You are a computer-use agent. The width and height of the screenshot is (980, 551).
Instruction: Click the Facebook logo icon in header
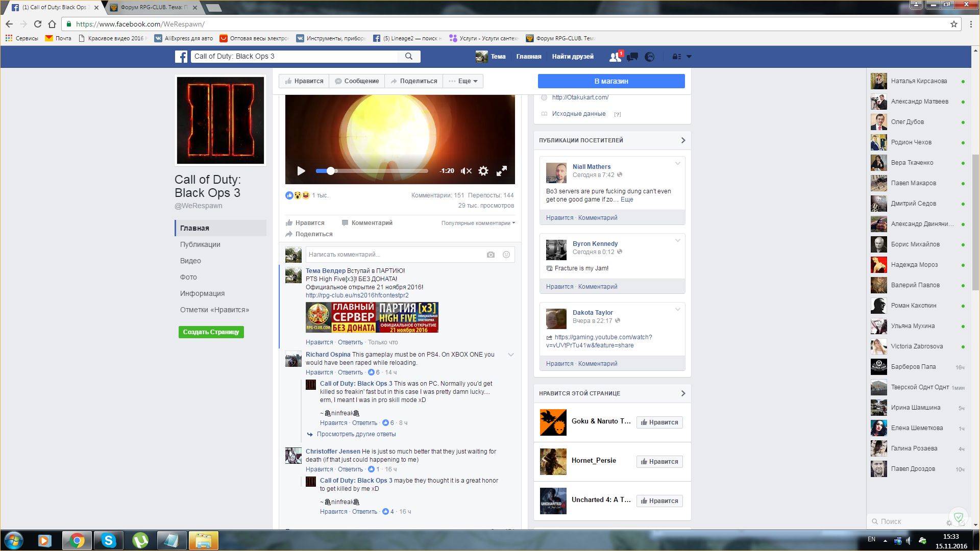(181, 57)
